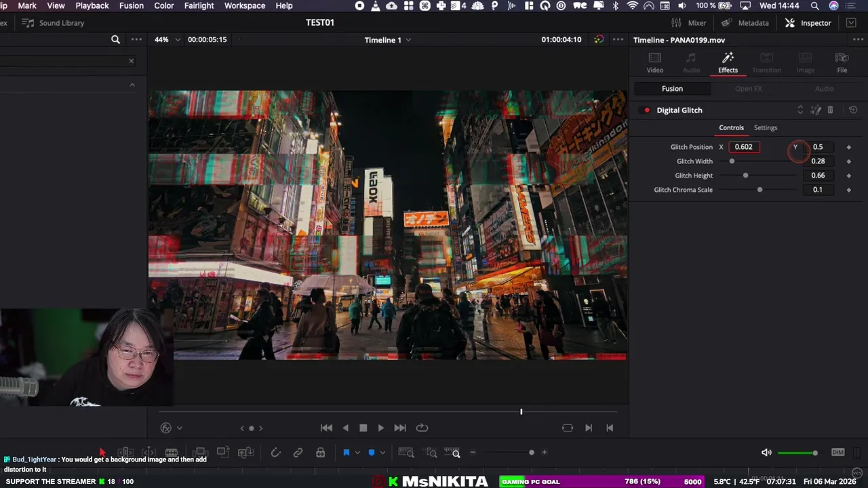Open the Sound Library panel
Image resolution: width=868 pixels, height=488 pixels.
53,22
